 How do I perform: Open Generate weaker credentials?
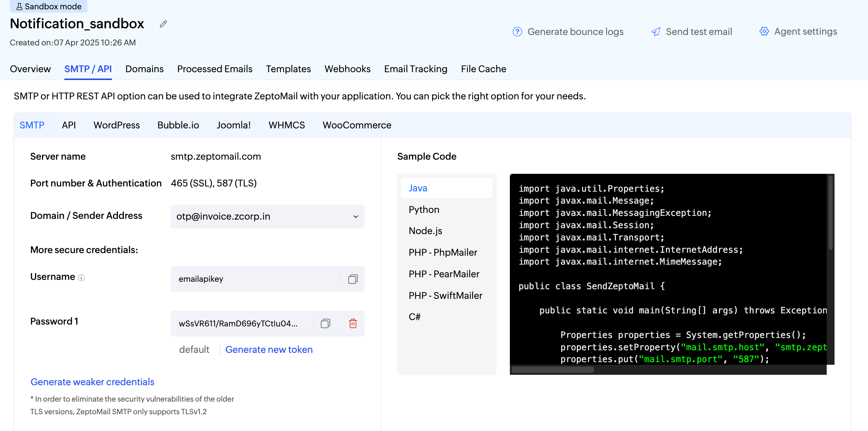(x=92, y=382)
